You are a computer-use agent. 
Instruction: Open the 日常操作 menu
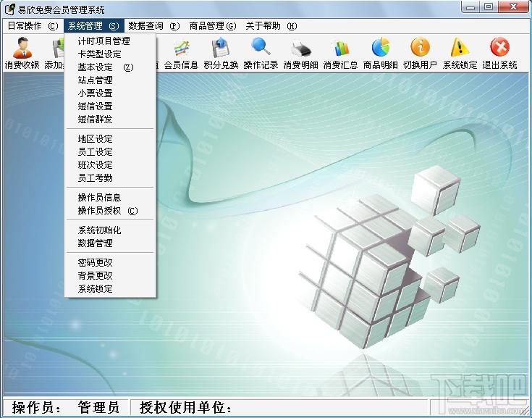(x=33, y=26)
